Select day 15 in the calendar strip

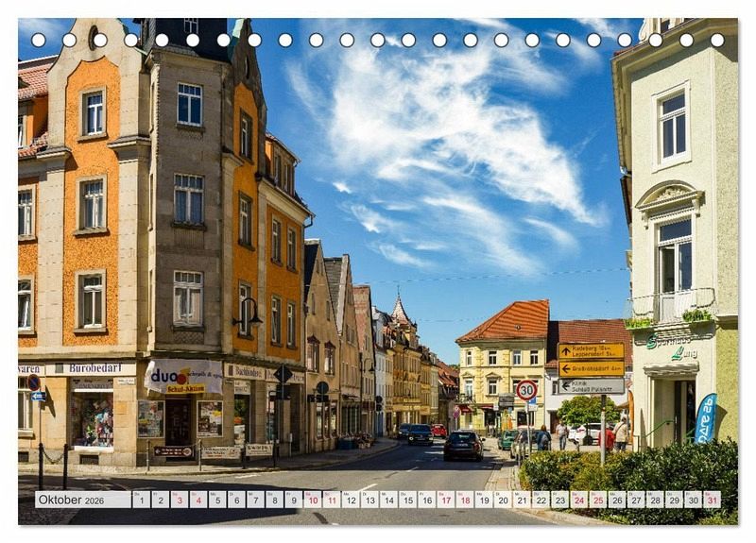pyautogui.click(x=407, y=500)
